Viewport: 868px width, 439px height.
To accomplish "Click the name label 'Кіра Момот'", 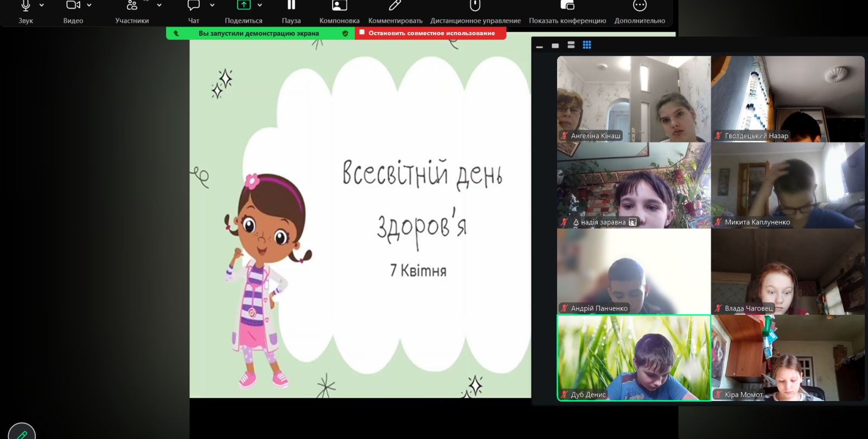I will click(x=744, y=395).
